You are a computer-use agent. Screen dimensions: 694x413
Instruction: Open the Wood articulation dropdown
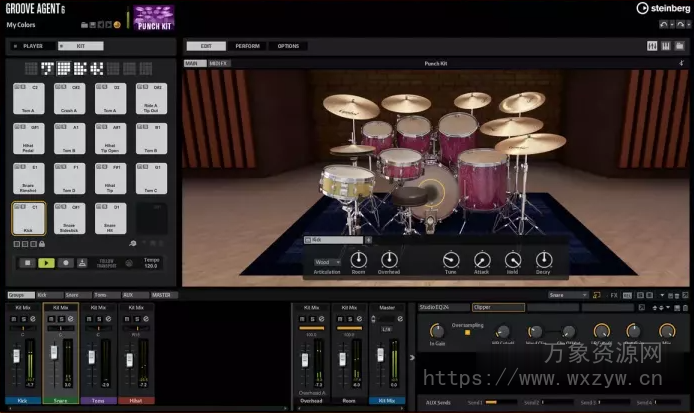click(327, 262)
